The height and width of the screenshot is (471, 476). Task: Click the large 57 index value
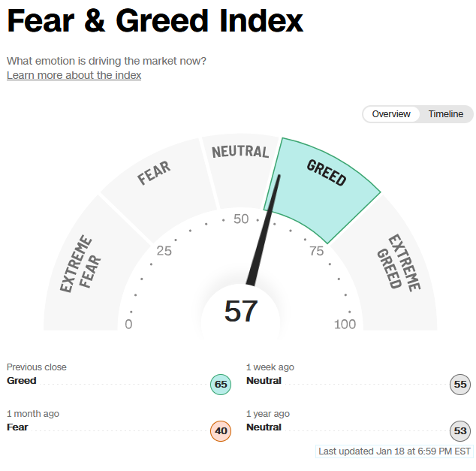[241, 311]
